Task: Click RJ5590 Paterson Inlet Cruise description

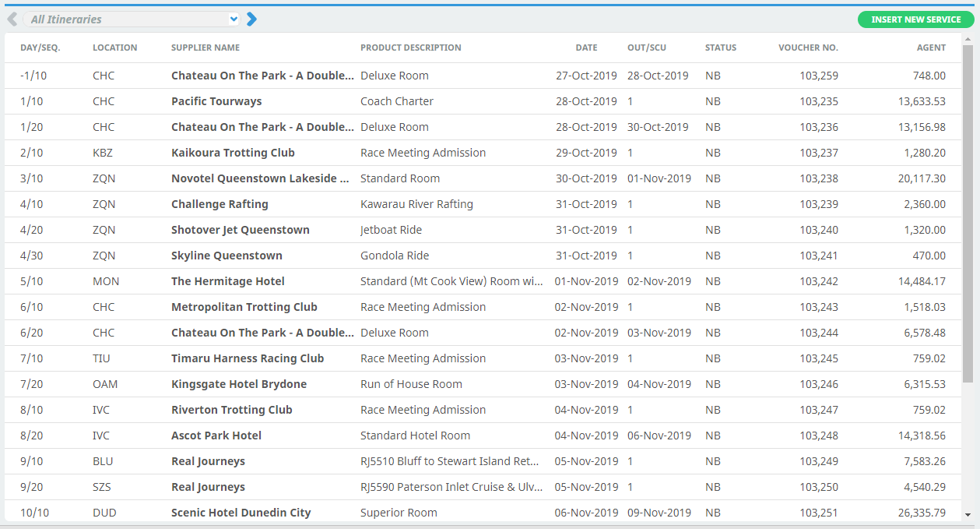Action: pos(451,487)
